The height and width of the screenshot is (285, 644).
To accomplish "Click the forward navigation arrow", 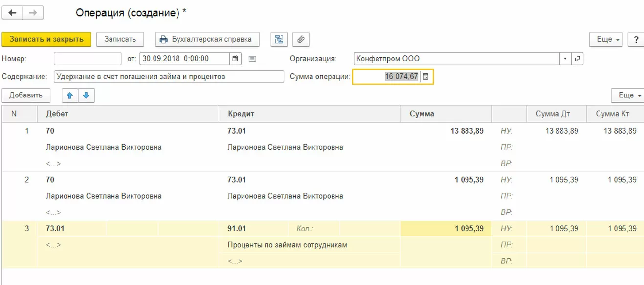I will point(33,13).
